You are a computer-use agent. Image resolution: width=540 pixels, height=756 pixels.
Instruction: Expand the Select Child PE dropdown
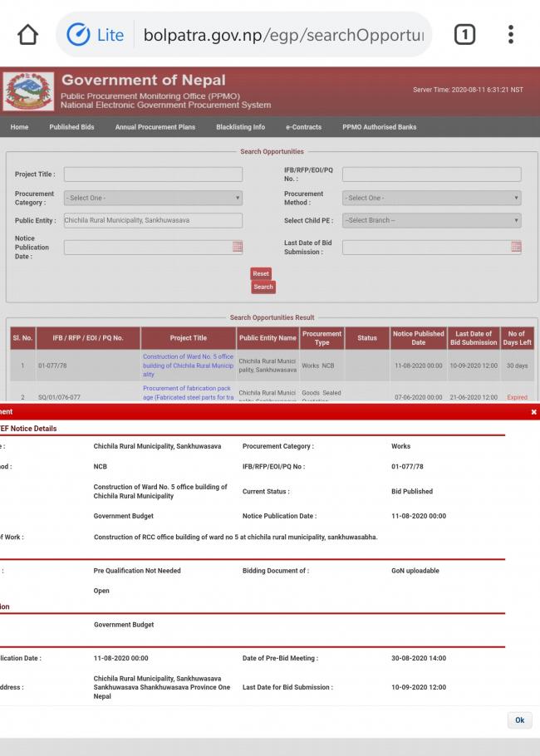coord(431,220)
